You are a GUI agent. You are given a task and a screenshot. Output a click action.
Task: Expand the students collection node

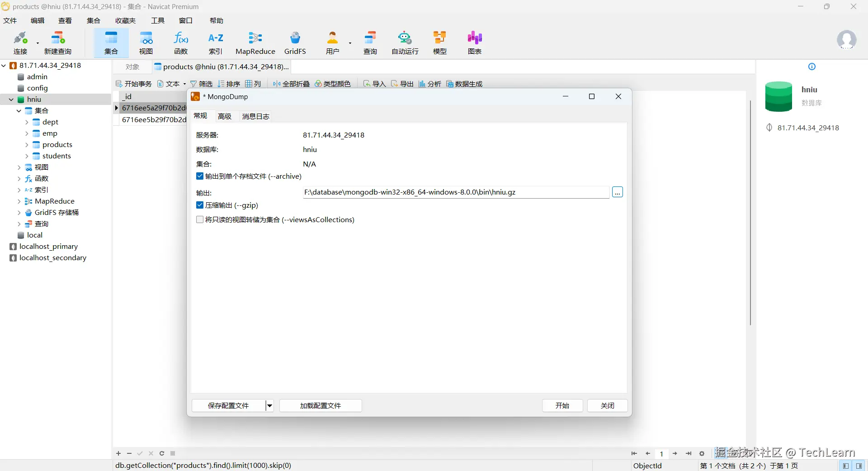point(27,156)
